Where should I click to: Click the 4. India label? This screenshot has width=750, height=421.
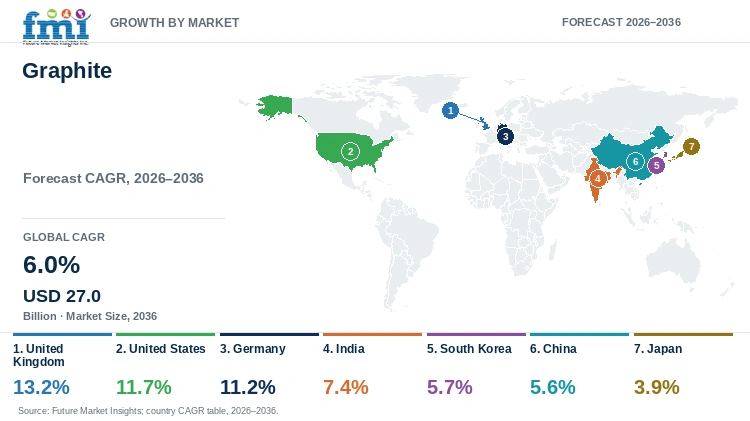click(344, 349)
